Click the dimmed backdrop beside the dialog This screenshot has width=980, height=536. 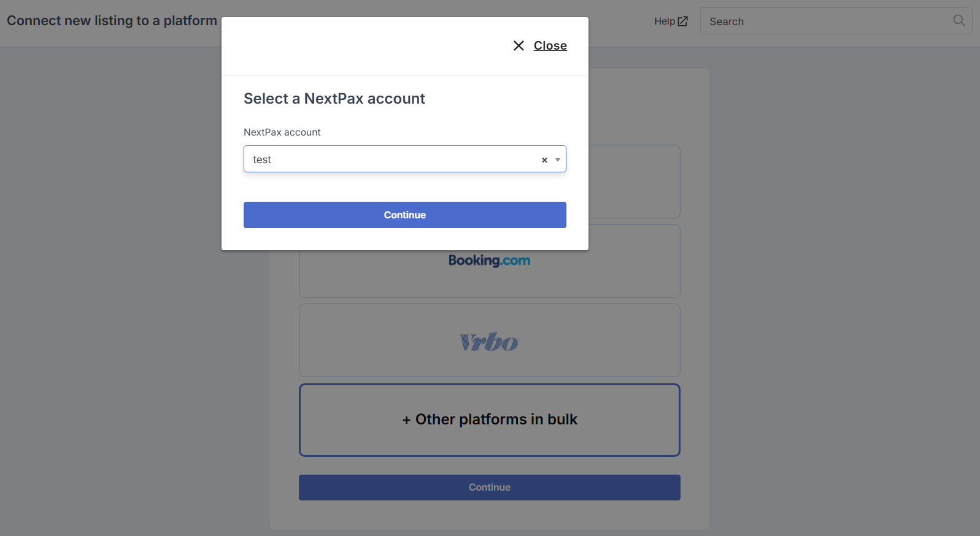[123, 276]
